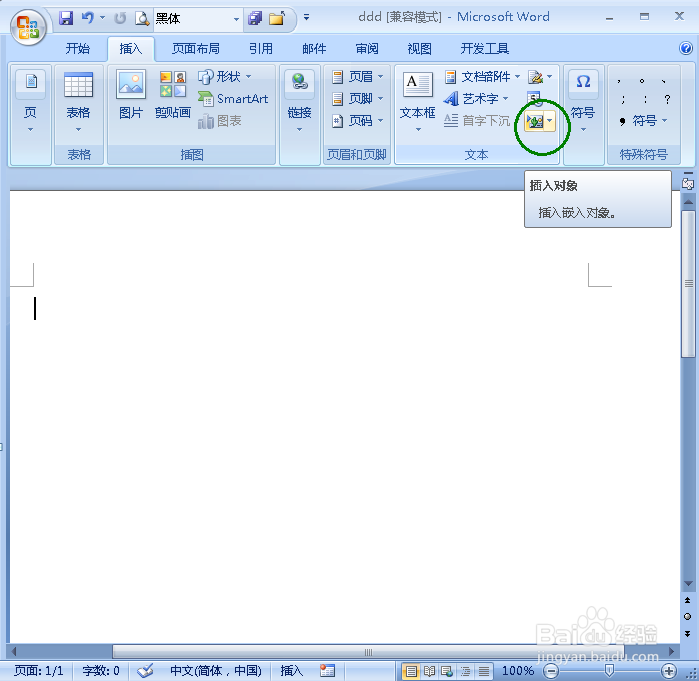Open 文档部件 quick parts menu
The image size is (699, 681).
point(482,77)
